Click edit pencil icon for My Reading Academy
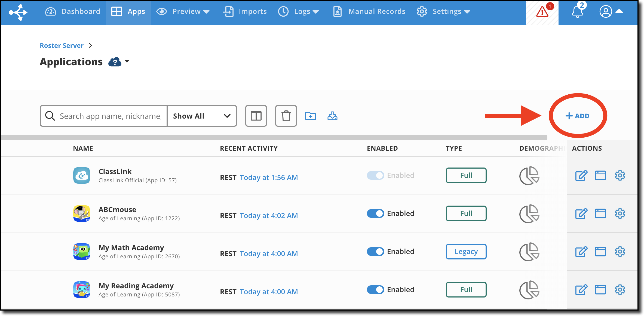The width and height of the screenshot is (644, 316). pyautogui.click(x=581, y=290)
